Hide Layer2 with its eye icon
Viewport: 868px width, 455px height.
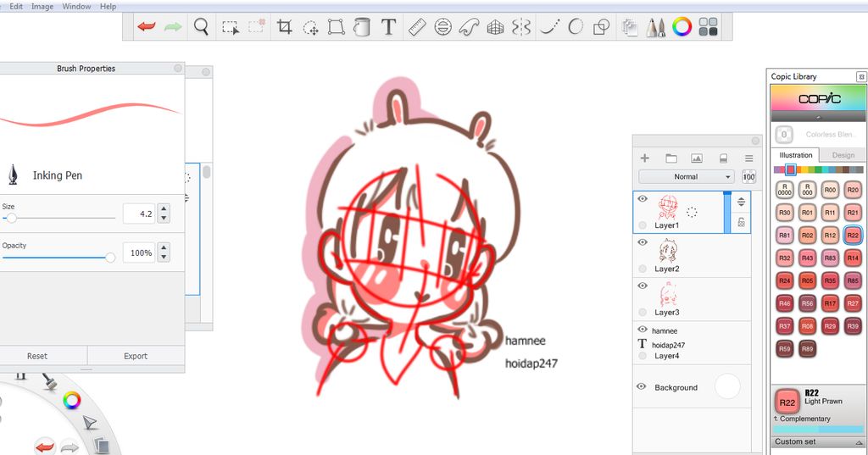[643, 242]
